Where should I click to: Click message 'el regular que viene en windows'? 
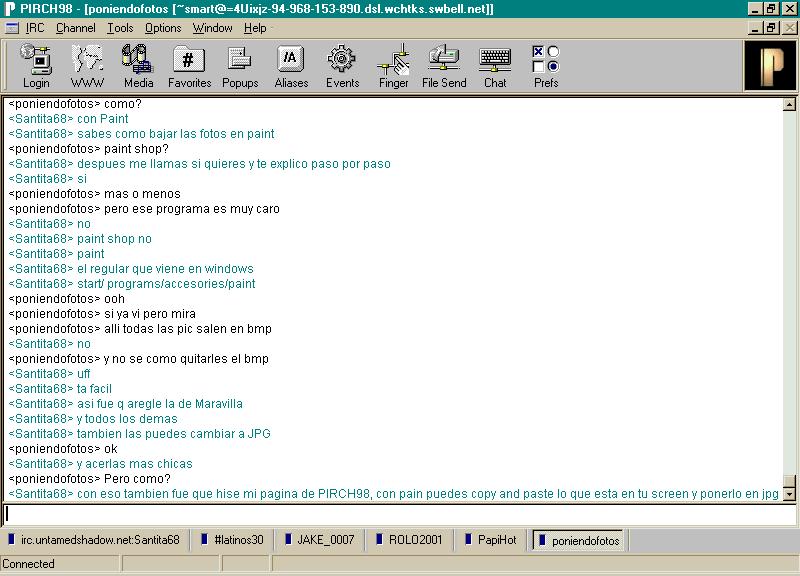(x=165, y=269)
